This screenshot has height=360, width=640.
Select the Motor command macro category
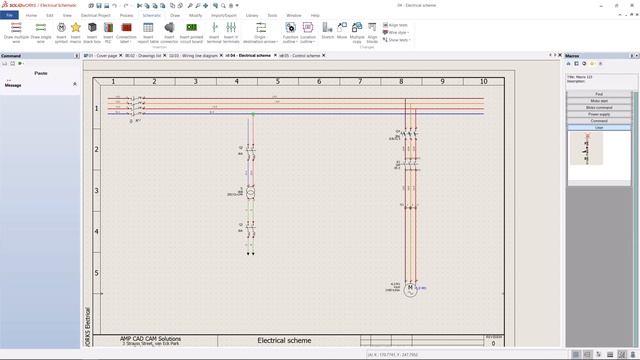click(x=599, y=107)
